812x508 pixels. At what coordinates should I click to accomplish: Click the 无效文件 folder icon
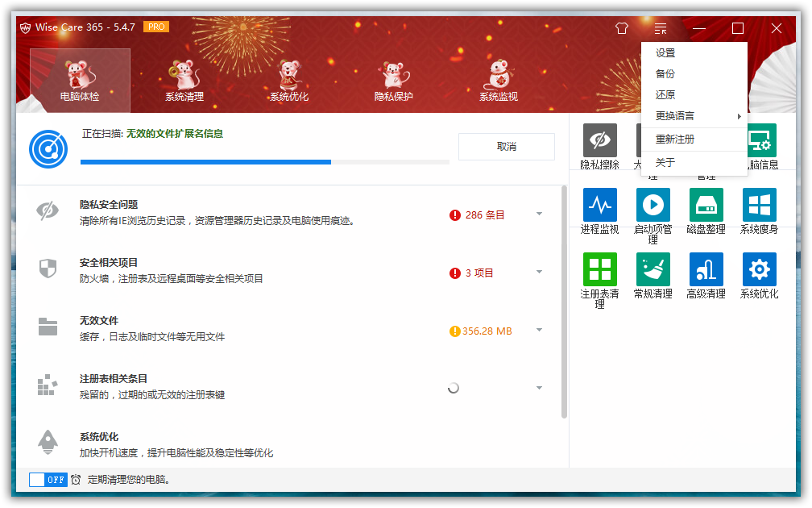click(48, 327)
